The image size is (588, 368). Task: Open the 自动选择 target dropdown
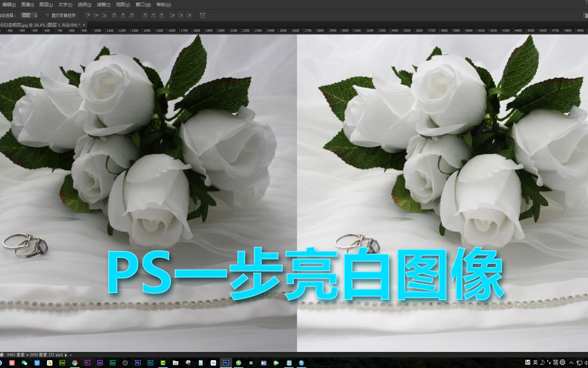[29, 15]
